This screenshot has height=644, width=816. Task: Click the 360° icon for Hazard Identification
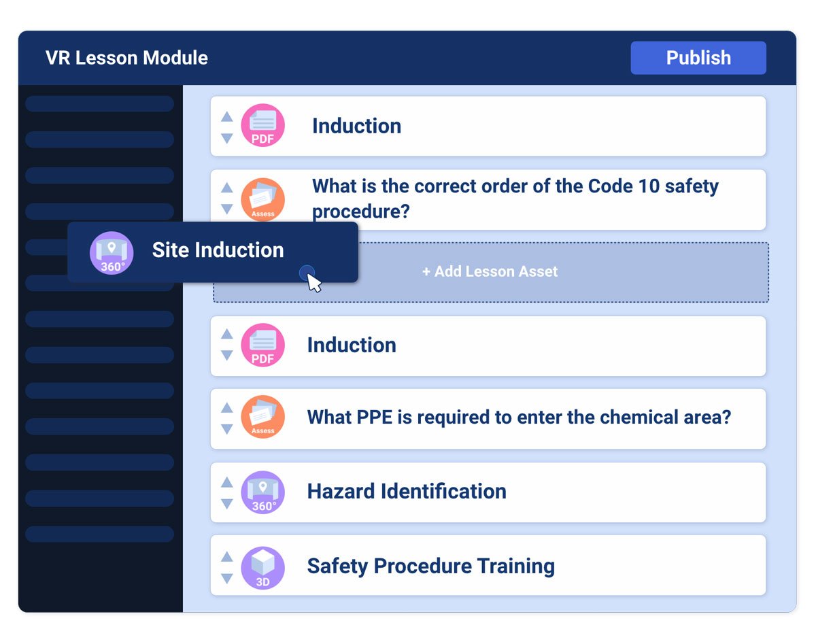[x=262, y=492]
